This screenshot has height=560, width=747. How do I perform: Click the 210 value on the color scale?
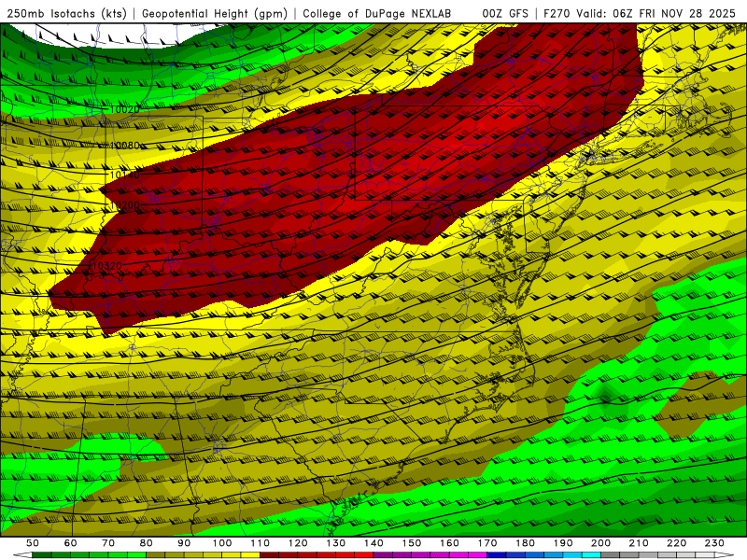coord(639,543)
